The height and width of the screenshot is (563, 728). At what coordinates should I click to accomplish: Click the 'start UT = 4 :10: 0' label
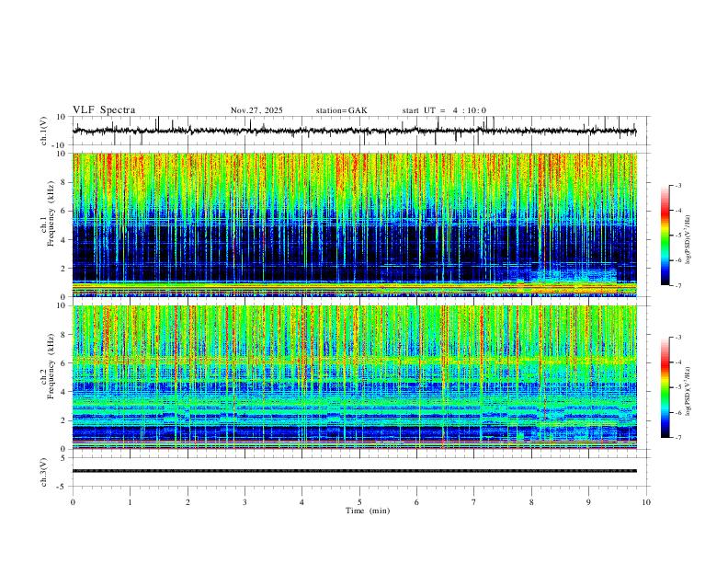coord(444,110)
